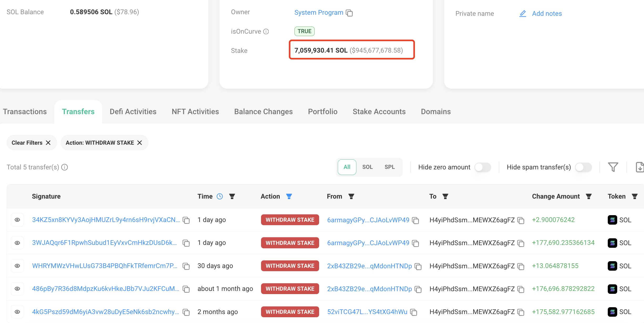Open the Change Amount column filter
This screenshot has width=644, height=323.
tap(589, 196)
